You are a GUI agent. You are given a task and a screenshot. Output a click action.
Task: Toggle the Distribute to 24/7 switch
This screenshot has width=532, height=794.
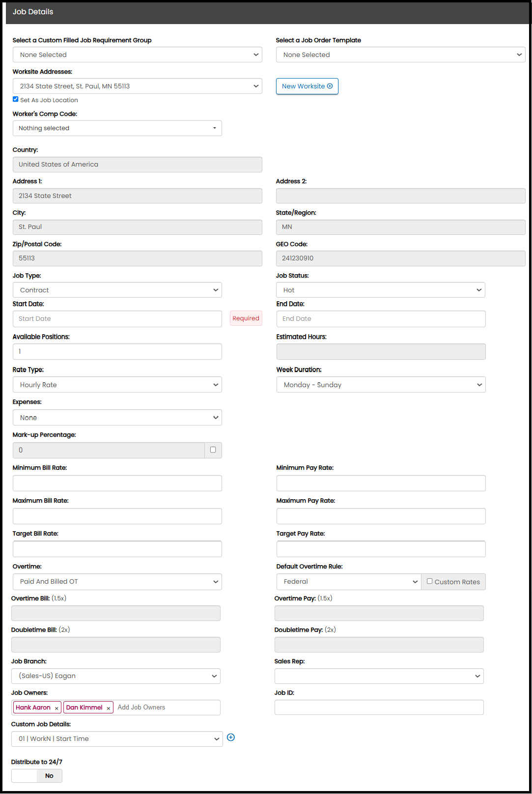click(x=37, y=775)
